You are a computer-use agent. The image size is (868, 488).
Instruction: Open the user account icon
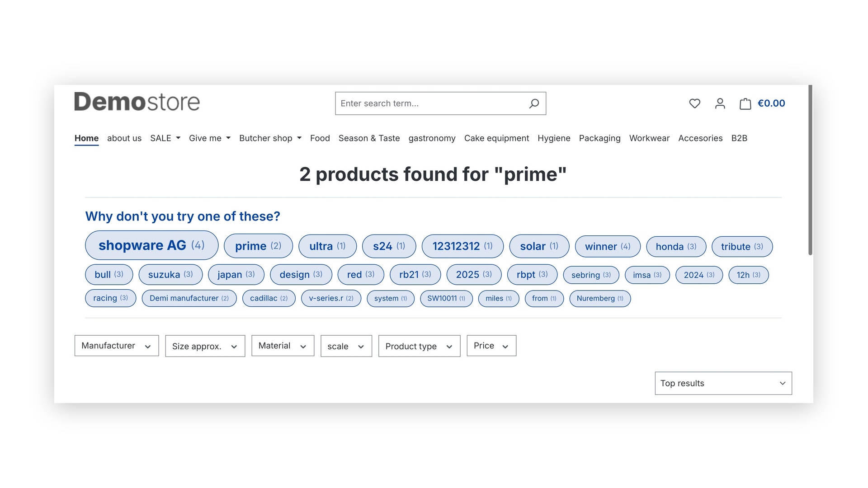coord(720,103)
